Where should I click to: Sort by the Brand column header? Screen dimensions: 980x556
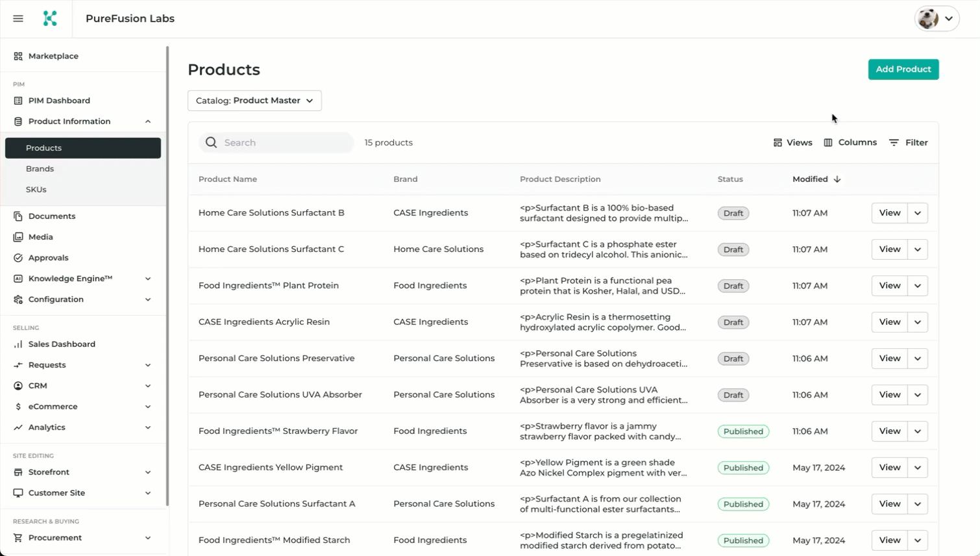tap(406, 179)
